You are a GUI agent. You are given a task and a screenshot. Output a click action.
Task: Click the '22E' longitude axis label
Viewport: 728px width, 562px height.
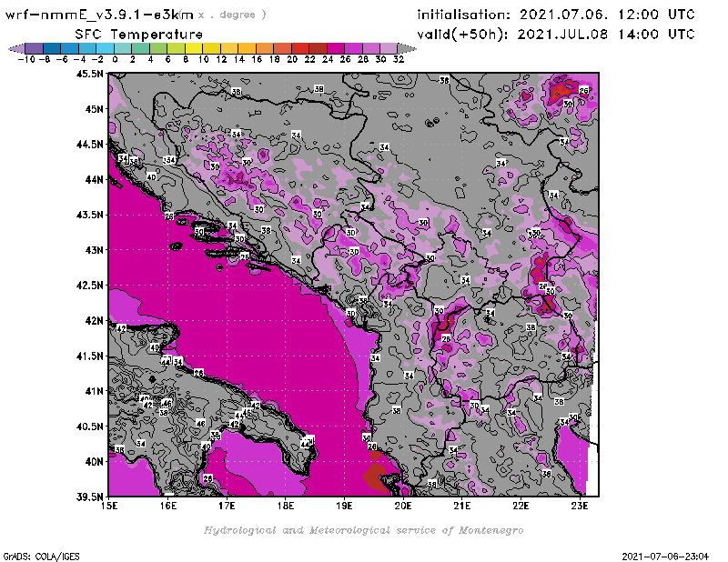pyautogui.click(x=521, y=506)
